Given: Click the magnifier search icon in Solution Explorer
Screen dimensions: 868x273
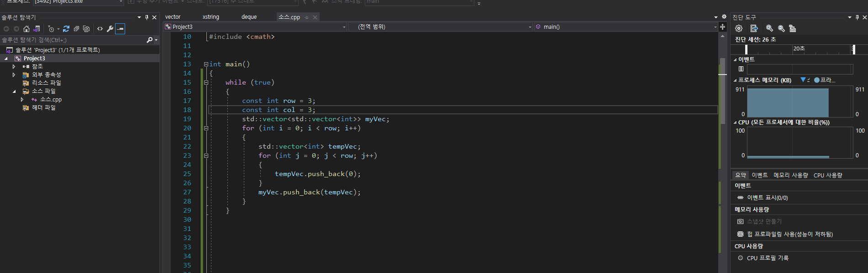Looking at the screenshot, I should pos(149,40).
